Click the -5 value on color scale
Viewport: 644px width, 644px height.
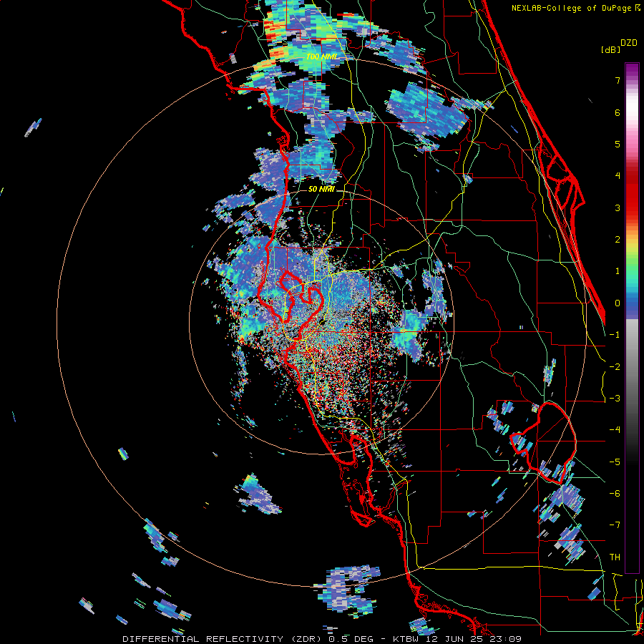pyautogui.click(x=615, y=462)
